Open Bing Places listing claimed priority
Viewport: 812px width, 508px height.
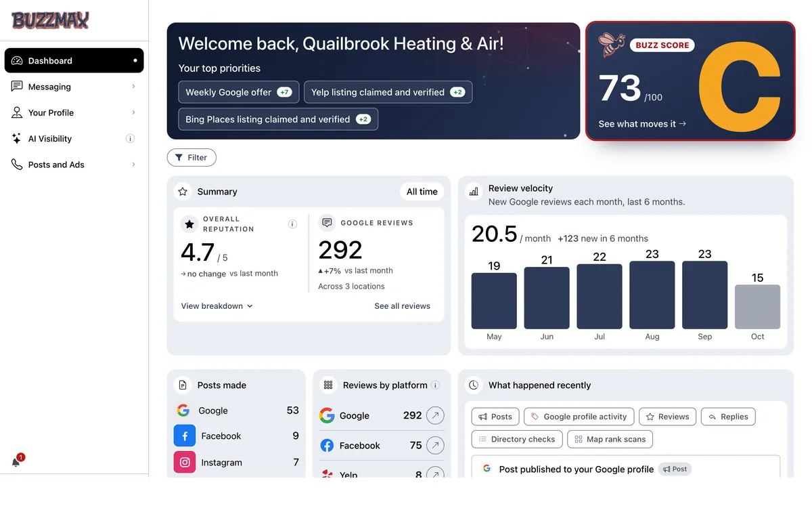click(x=278, y=119)
